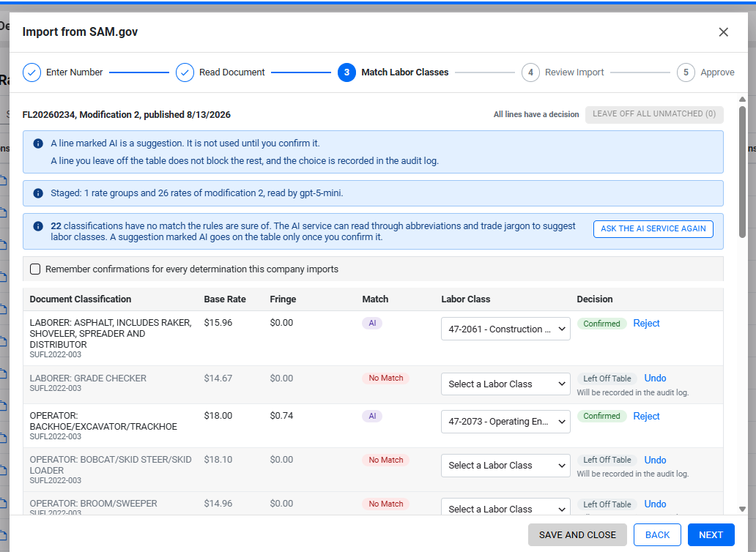Image resolution: width=756 pixels, height=552 pixels.
Task: Open labor class dropdown for Laborer Asphalt row
Action: [505, 329]
